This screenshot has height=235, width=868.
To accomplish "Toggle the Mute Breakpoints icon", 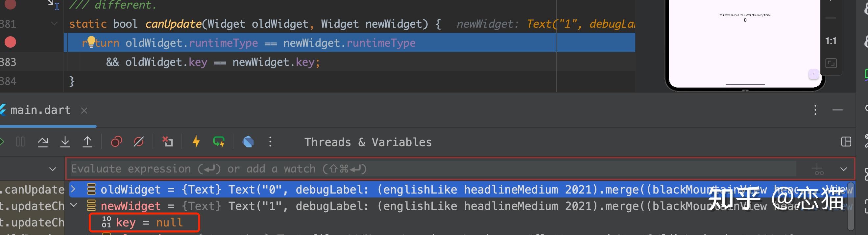I will click(139, 142).
